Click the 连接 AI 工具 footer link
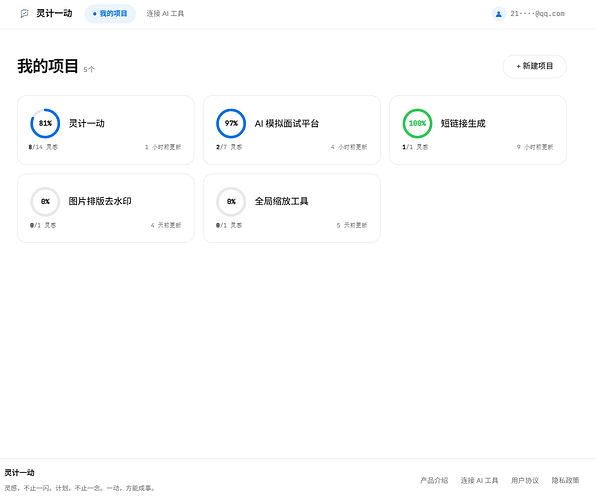 (479, 480)
